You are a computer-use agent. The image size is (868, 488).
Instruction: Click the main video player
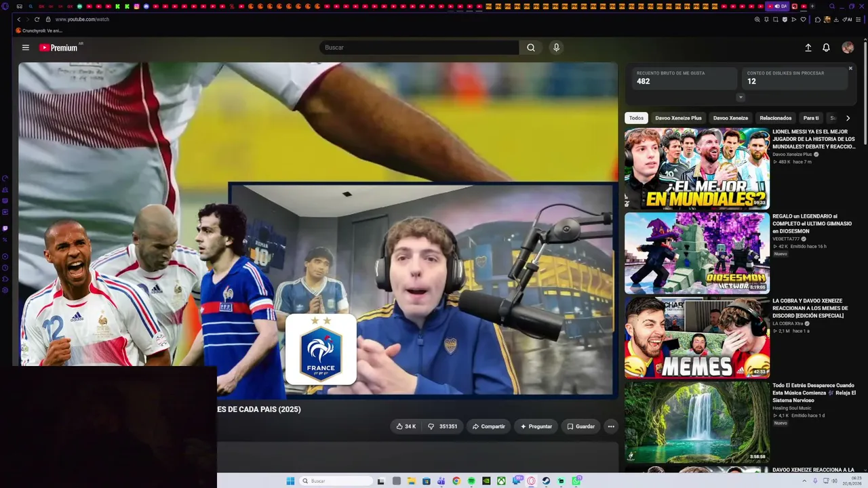point(318,230)
